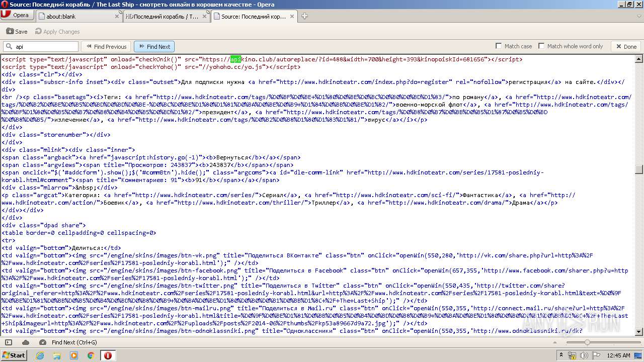The height and width of the screenshot is (362, 644).
Task: Click the Find Previous button
Action: point(106,47)
